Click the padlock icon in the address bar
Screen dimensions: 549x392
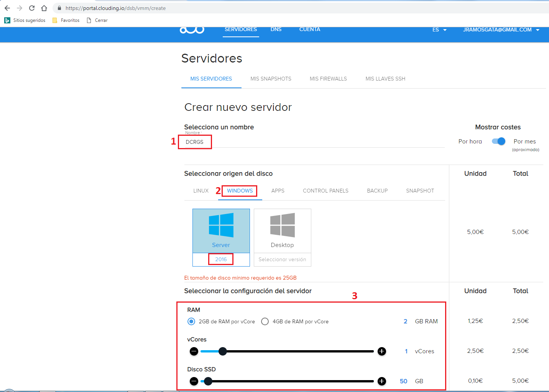(59, 8)
